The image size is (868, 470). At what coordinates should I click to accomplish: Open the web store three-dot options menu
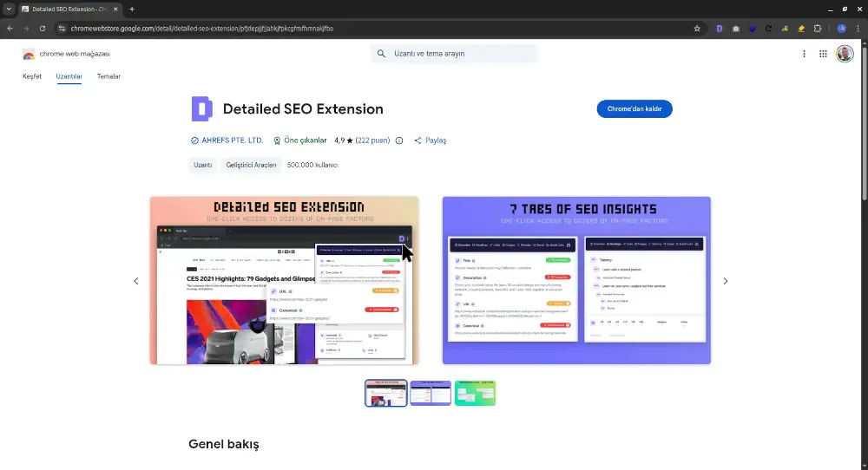click(804, 54)
